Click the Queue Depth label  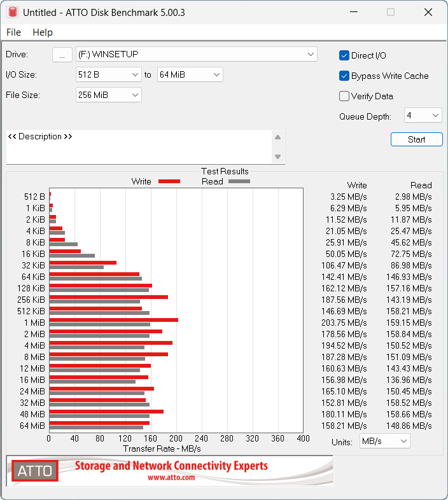point(365,116)
